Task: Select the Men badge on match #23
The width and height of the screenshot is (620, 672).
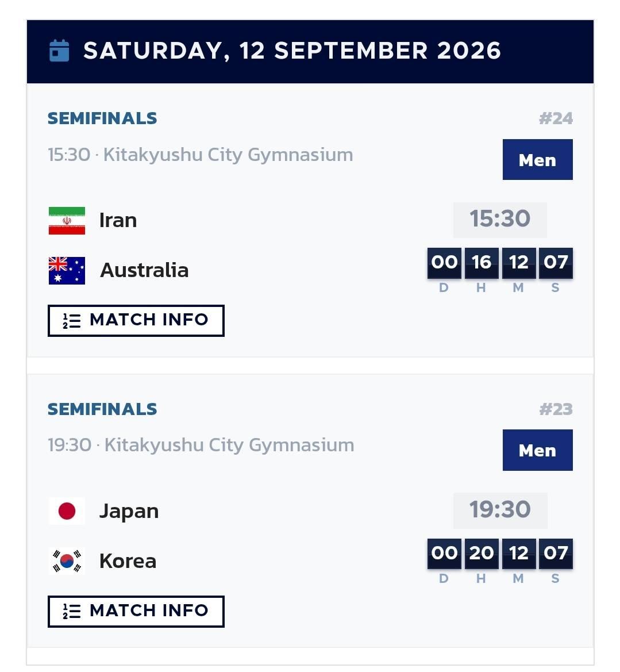Action: pos(537,450)
